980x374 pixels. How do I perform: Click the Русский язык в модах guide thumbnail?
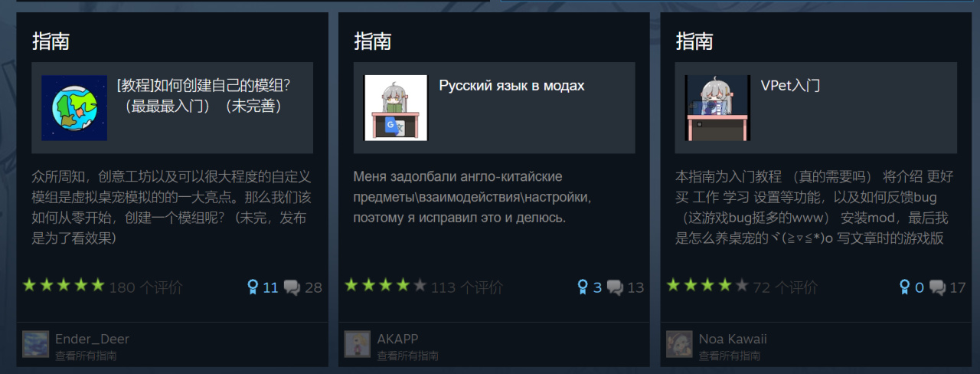pyautogui.click(x=396, y=108)
